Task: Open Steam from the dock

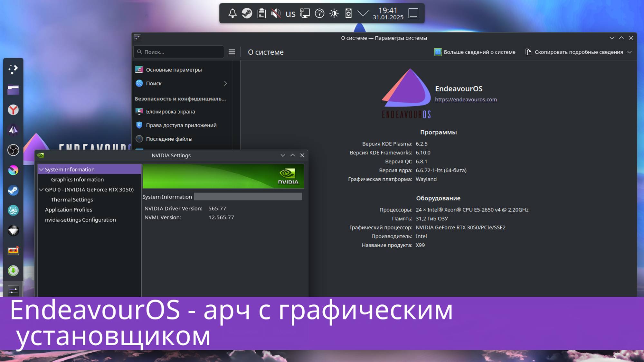Action: click(13, 190)
